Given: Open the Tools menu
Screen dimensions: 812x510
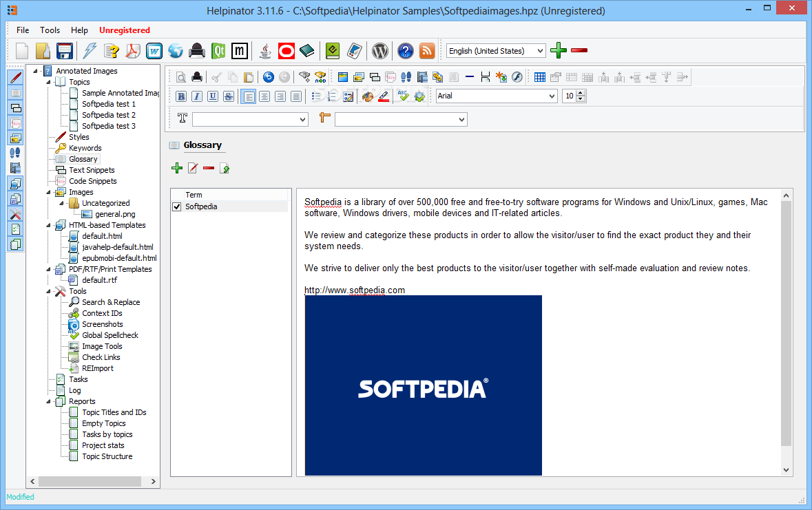Looking at the screenshot, I should (x=50, y=30).
